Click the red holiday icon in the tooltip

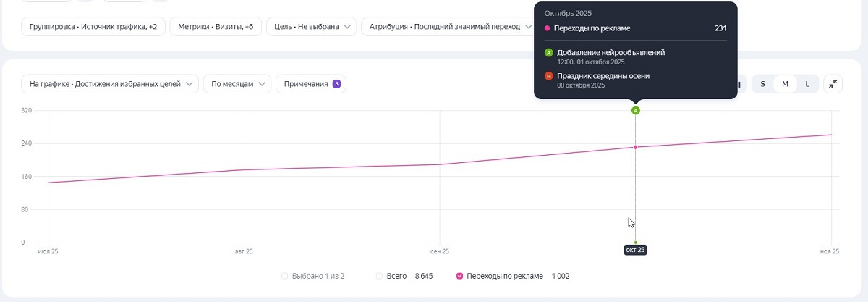point(548,76)
